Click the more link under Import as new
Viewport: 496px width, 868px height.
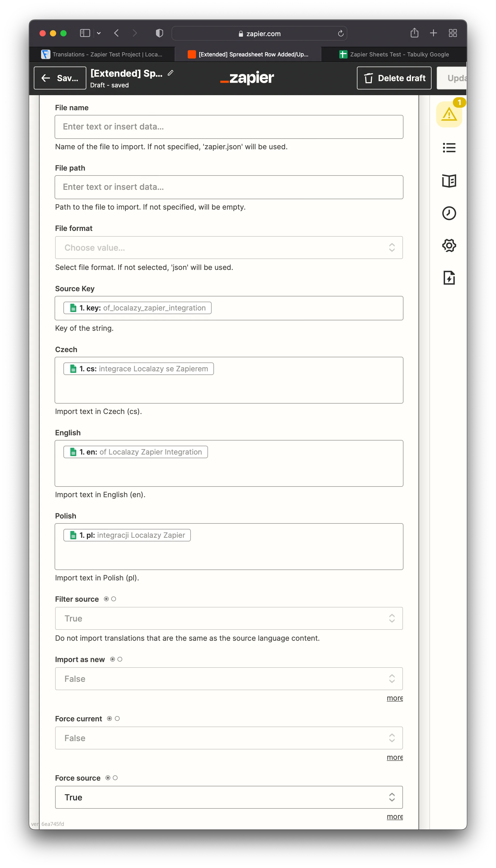pyautogui.click(x=394, y=698)
